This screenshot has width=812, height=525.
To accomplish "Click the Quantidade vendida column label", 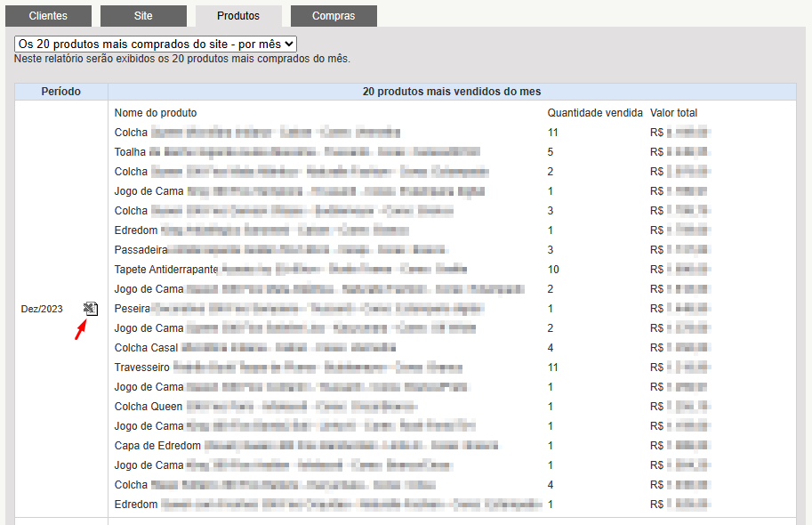I will click(x=594, y=113).
